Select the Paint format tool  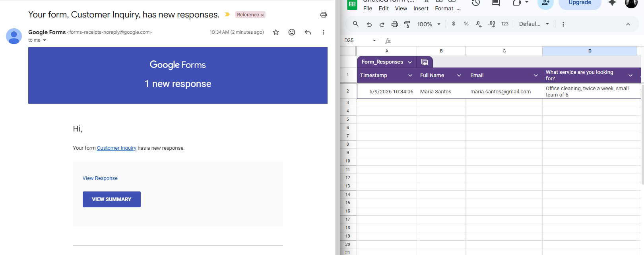pyautogui.click(x=407, y=24)
